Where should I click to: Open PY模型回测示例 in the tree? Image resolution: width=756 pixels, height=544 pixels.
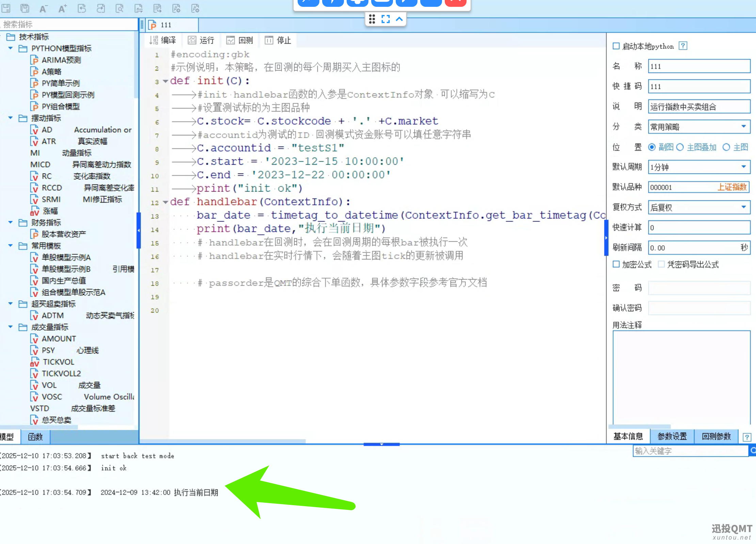[67, 95]
